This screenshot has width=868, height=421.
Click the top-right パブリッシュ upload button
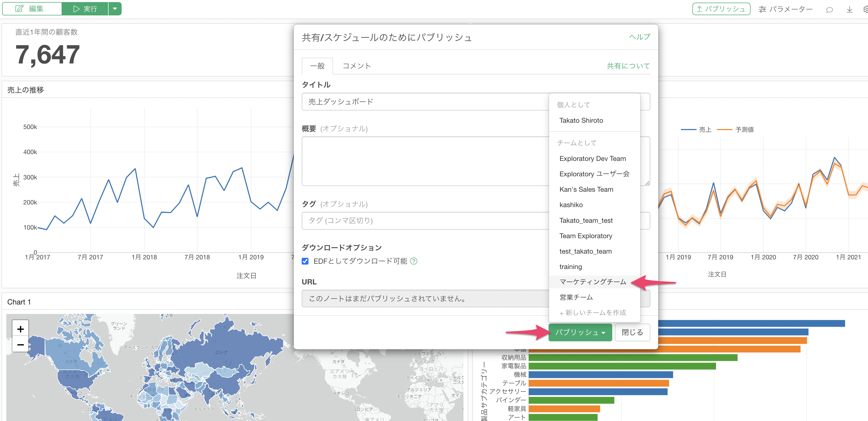point(721,9)
